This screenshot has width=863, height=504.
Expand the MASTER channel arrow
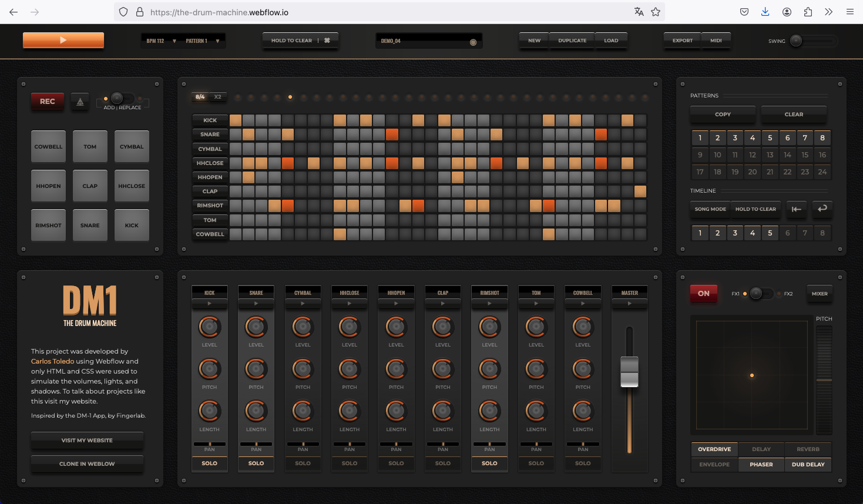629,304
